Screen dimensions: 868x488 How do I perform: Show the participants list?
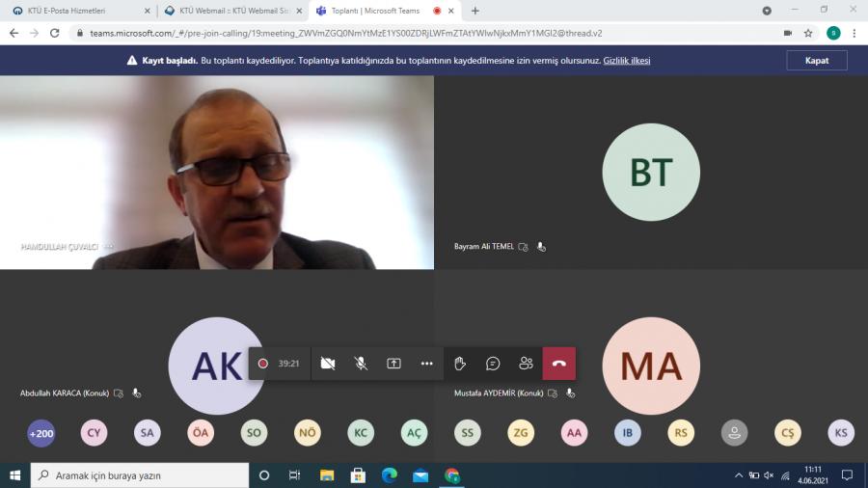[x=526, y=364]
